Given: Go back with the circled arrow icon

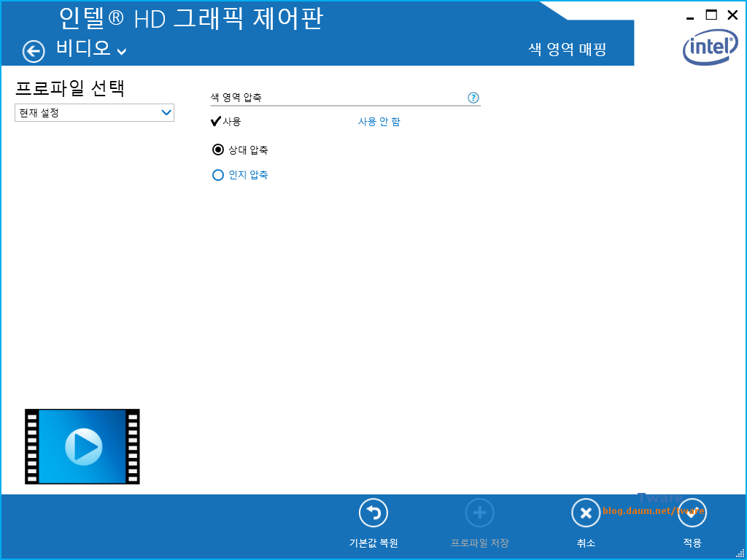Looking at the screenshot, I should pos(34,52).
